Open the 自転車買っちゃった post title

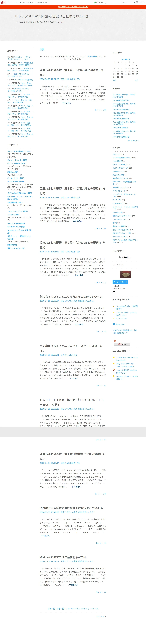(71, 348)
